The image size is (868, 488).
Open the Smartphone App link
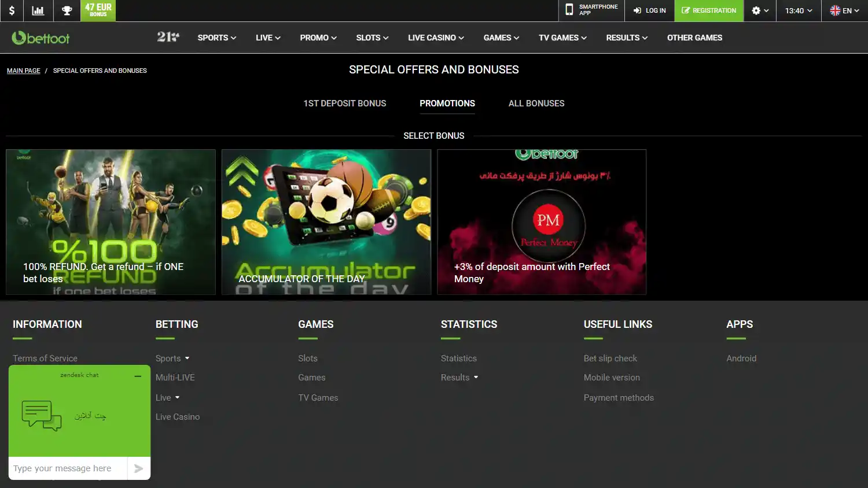point(591,10)
